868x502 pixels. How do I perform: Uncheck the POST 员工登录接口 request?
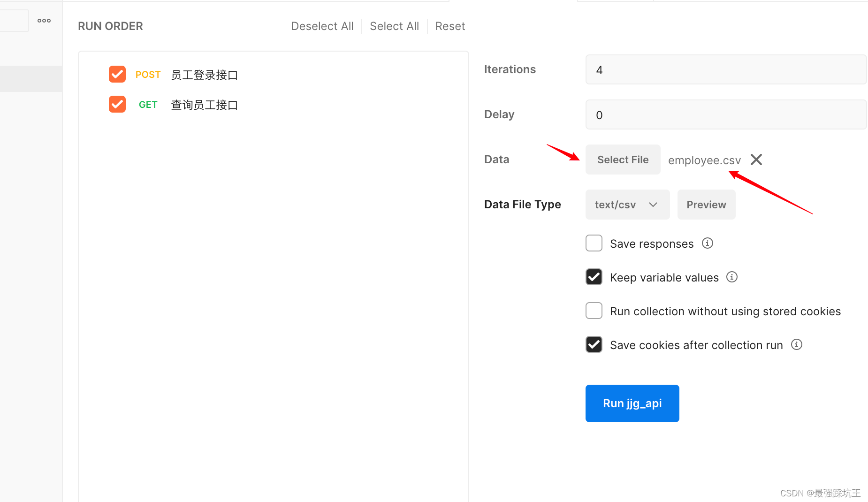[x=117, y=74]
